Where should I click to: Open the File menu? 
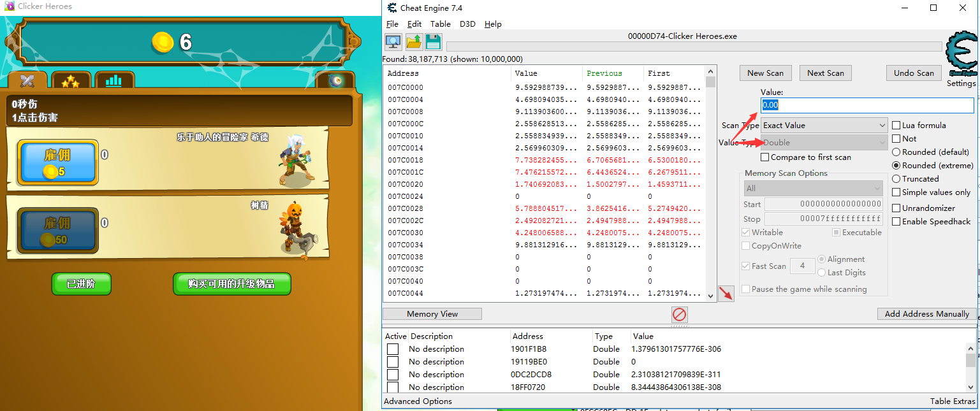392,24
